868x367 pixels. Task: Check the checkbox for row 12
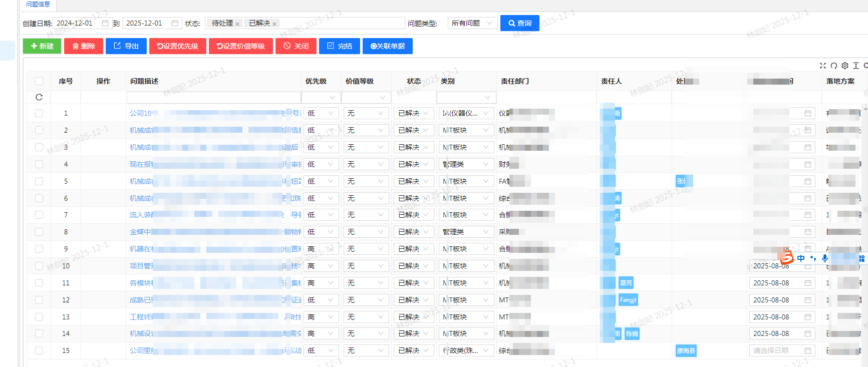click(39, 300)
